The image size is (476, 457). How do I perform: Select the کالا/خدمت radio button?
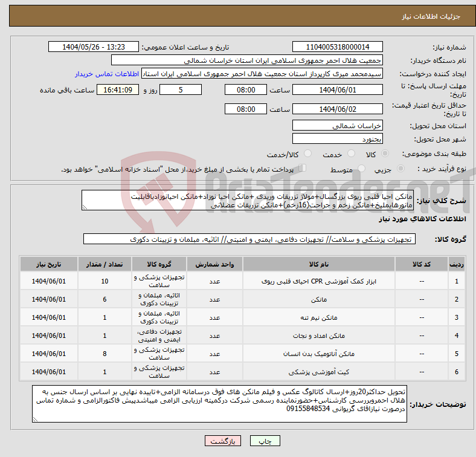[307, 154]
